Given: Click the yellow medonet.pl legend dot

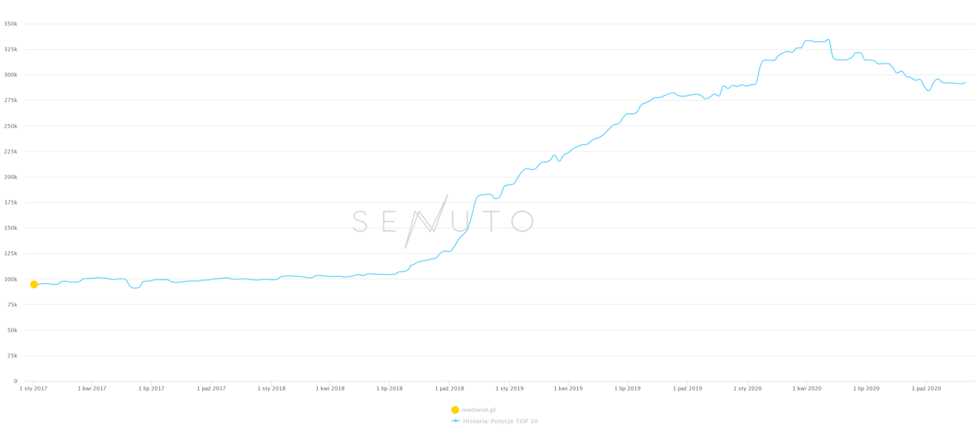Looking at the screenshot, I should tap(455, 410).
